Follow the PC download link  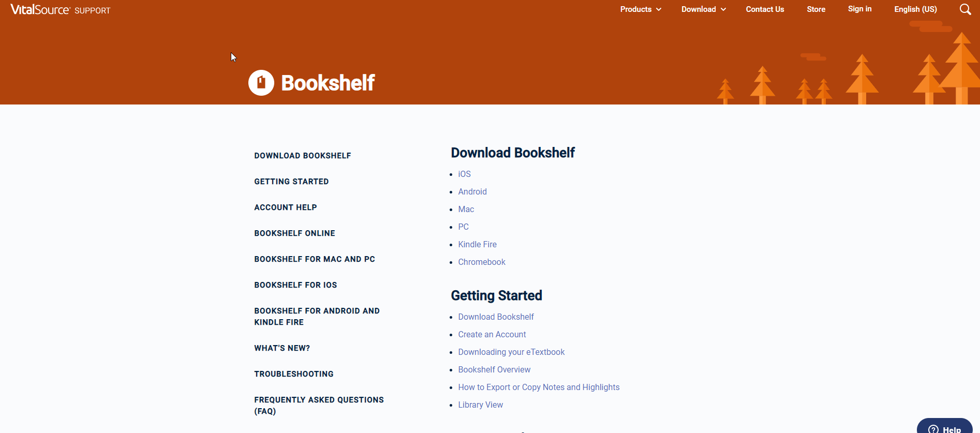tap(463, 227)
